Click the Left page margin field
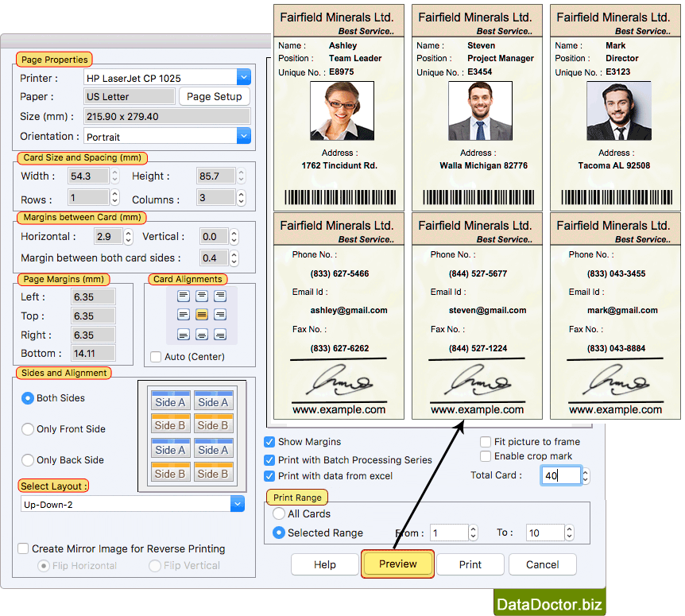Image resolution: width=685 pixels, height=616 pixels. coord(93,297)
